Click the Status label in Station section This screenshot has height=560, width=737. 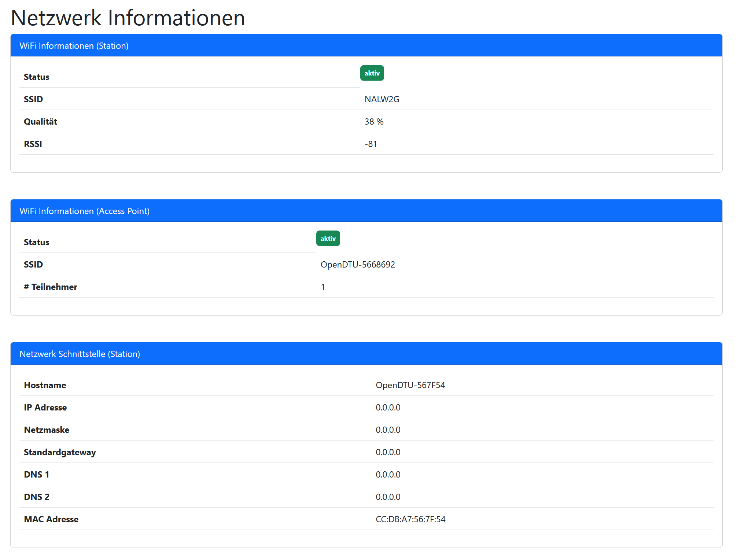pos(36,77)
